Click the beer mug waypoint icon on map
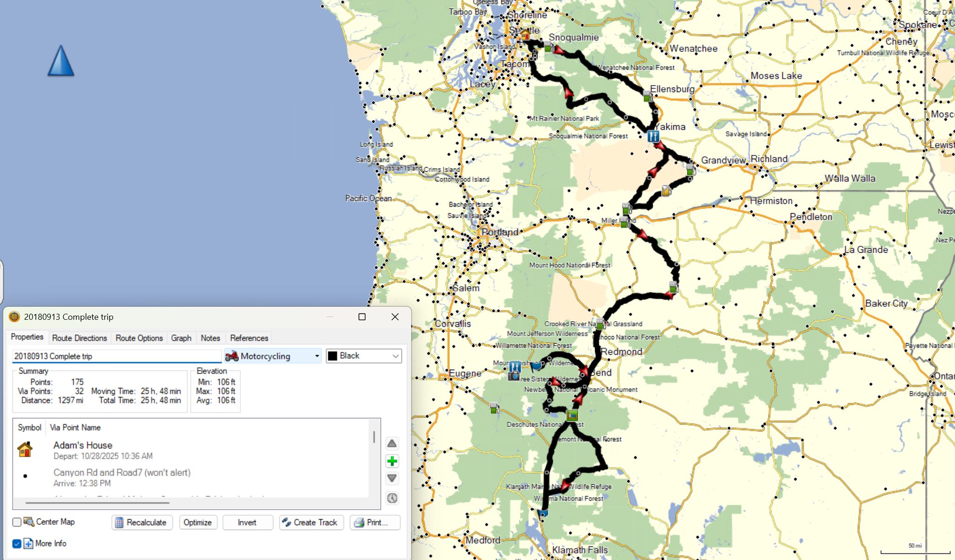The width and height of the screenshot is (955, 560). point(666,190)
